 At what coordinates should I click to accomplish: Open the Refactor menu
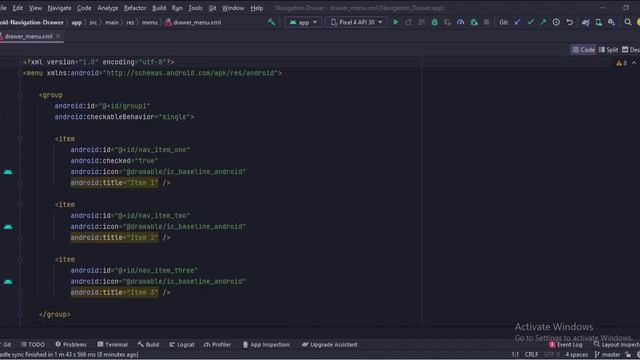135,8
